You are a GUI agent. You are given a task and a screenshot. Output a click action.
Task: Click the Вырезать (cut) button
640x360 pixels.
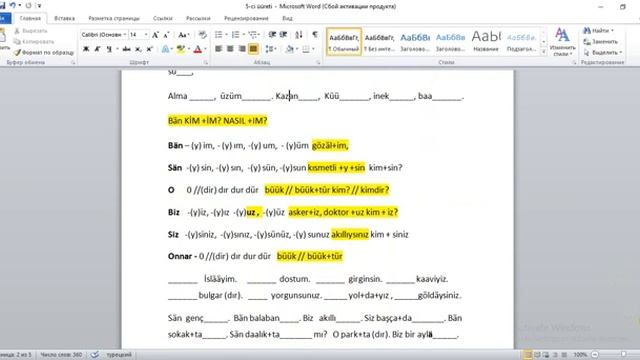click(x=31, y=31)
